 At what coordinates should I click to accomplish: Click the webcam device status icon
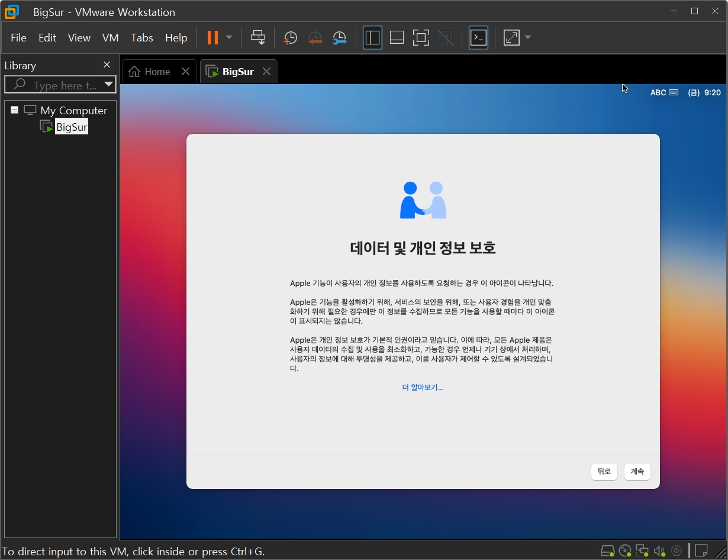[677, 551]
